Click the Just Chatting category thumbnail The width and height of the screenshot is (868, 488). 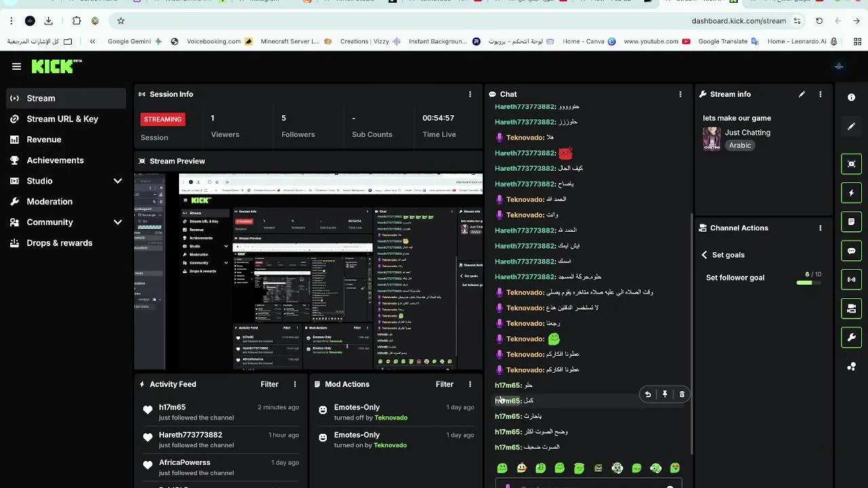[711, 139]
